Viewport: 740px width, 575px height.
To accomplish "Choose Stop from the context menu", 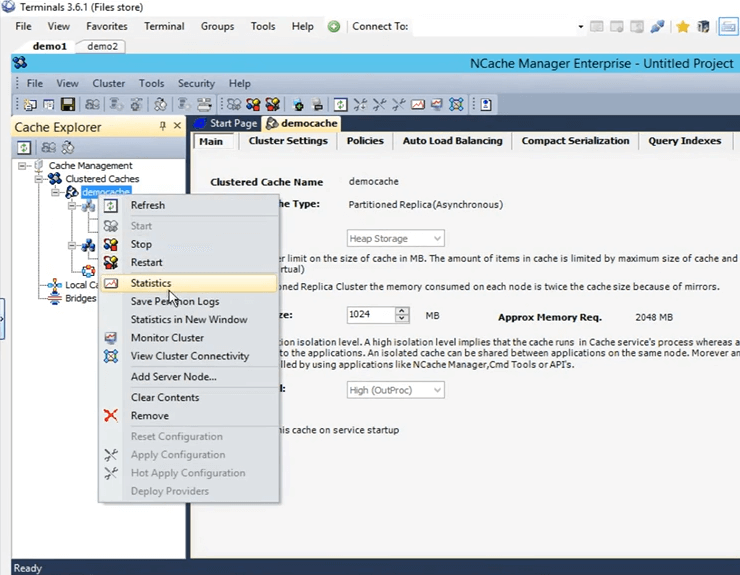I will (x=189, y=244).
